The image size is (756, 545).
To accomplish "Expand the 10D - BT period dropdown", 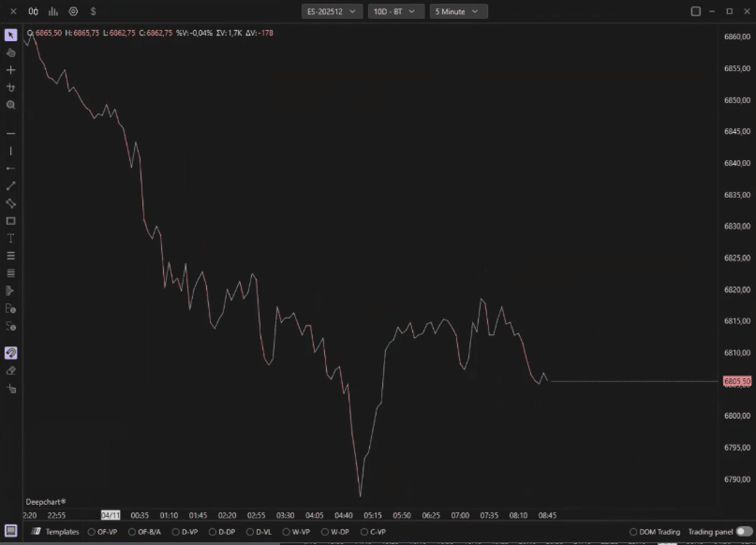I will (x=396, y=12).
